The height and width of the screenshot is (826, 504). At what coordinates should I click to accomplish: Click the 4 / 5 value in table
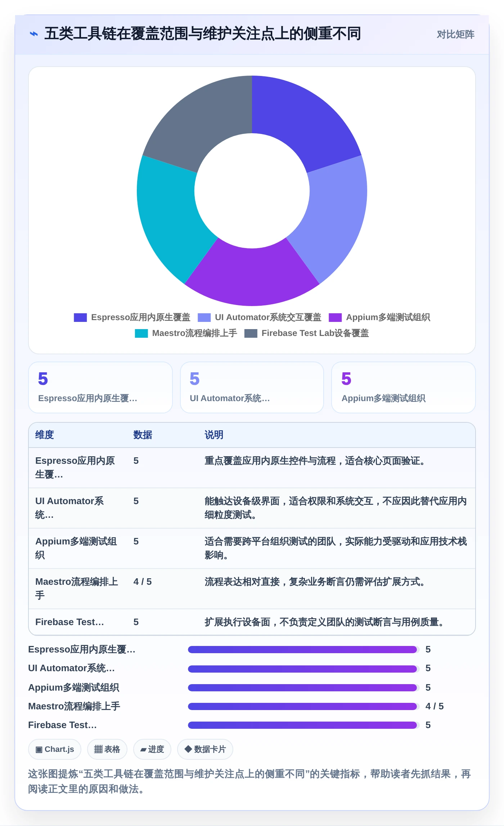pyautogui.click(x=143, y=582)
